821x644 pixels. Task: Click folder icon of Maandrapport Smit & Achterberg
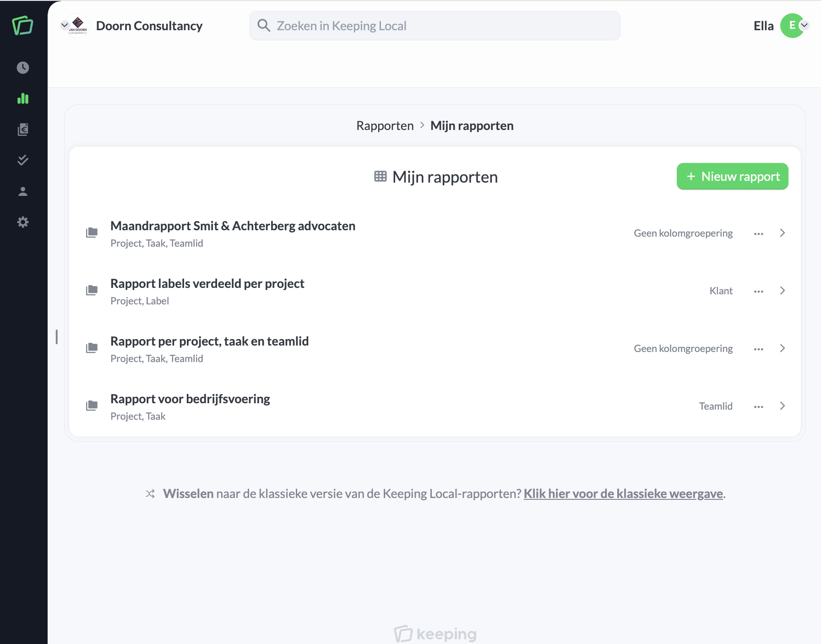click(x=92, y=233)
